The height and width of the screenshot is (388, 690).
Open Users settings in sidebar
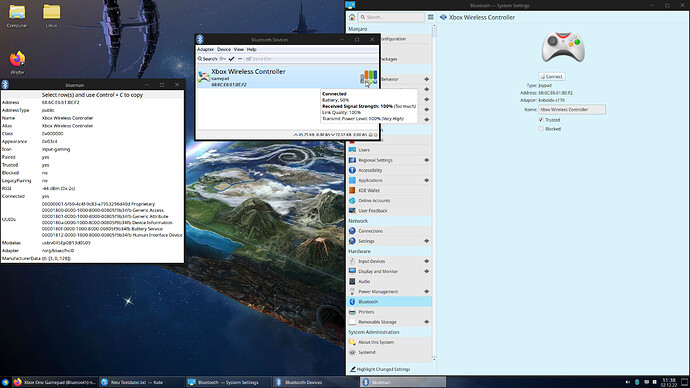(x=389, y=150)
